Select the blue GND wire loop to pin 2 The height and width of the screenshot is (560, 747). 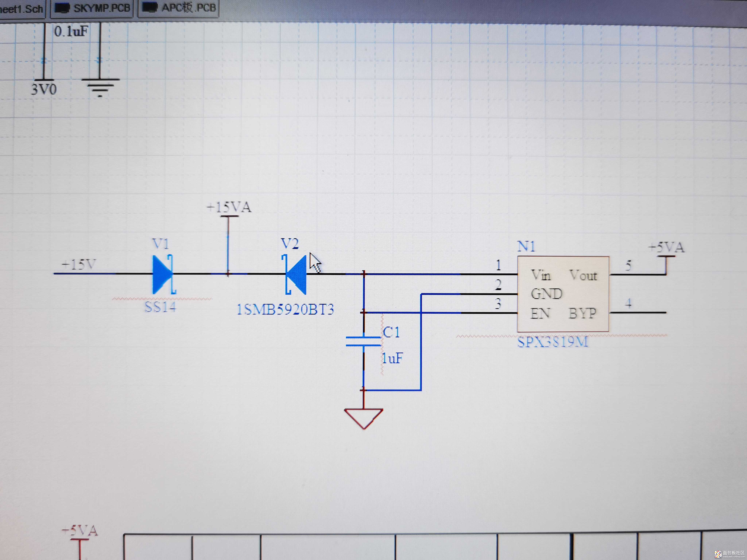pos(421,342)
